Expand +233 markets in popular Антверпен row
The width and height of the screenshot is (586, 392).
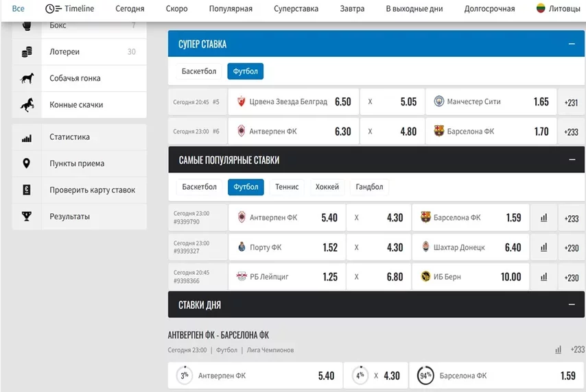pos(572,218)
